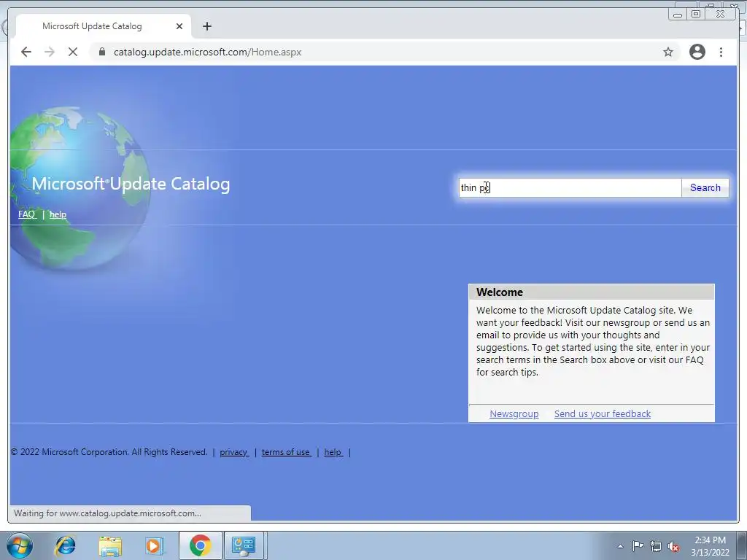Open the FAQ link under the globe
This screenshot has width=747, height=560.
(x=27, y=214)
